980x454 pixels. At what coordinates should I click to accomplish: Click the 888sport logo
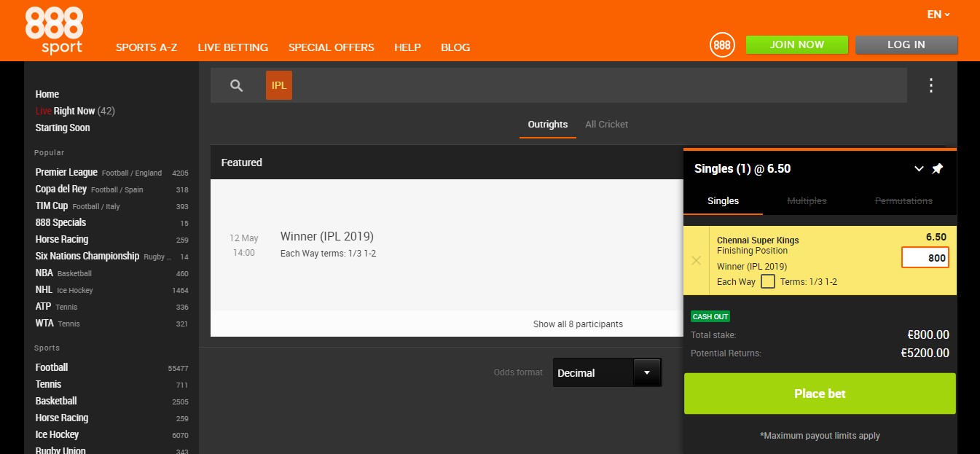54,31
